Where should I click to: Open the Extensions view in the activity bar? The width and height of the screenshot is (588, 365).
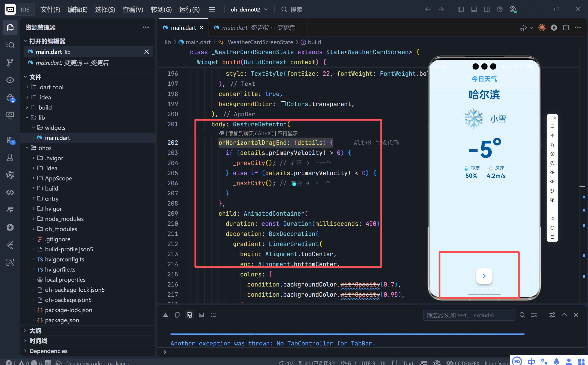pos(10,140)
